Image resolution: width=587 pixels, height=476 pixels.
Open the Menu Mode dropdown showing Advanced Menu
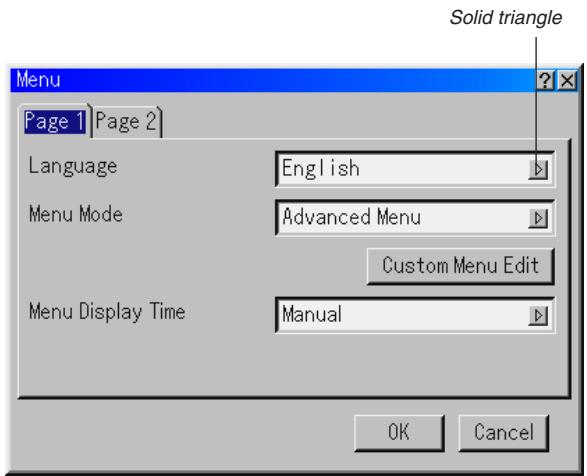(415, 218)
